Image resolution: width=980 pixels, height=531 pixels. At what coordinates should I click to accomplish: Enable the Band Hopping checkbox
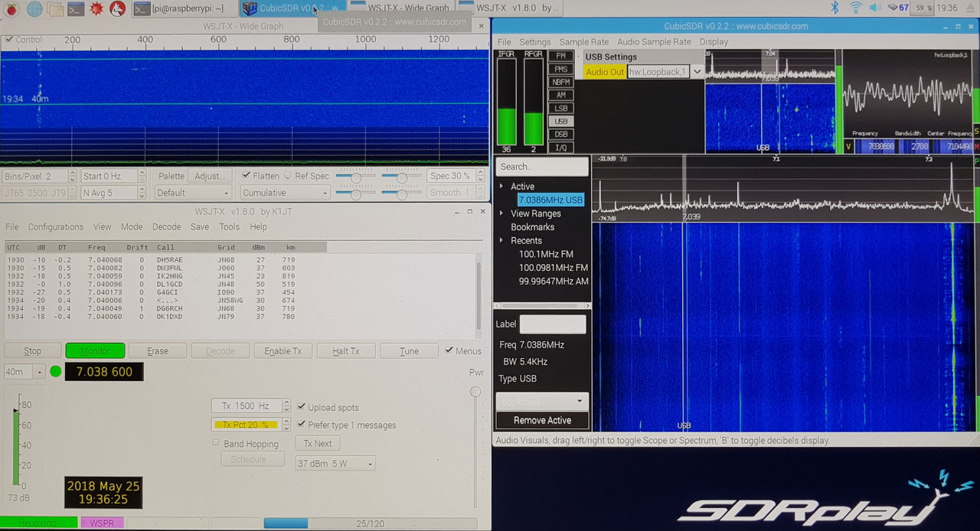(216, 443)
